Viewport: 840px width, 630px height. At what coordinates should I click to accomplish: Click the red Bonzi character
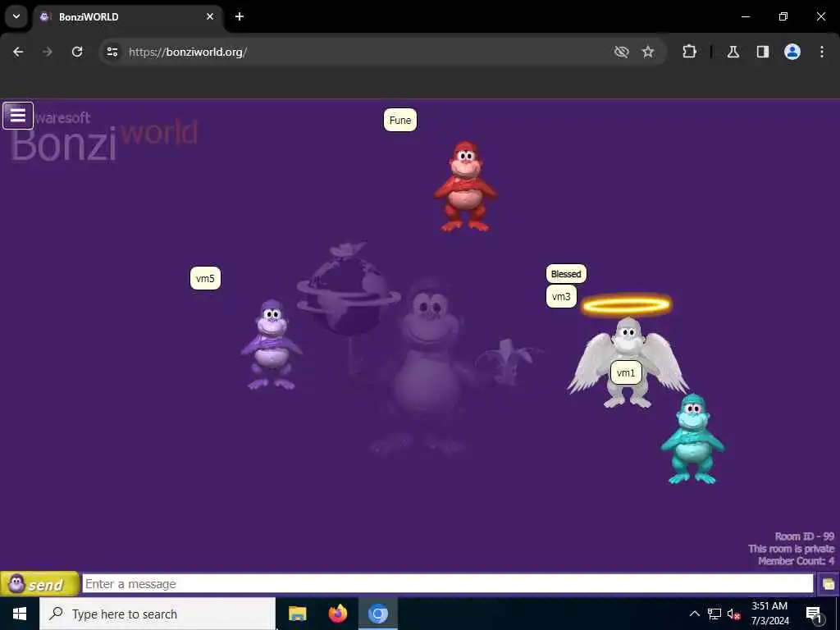click(x=465, y=186)
